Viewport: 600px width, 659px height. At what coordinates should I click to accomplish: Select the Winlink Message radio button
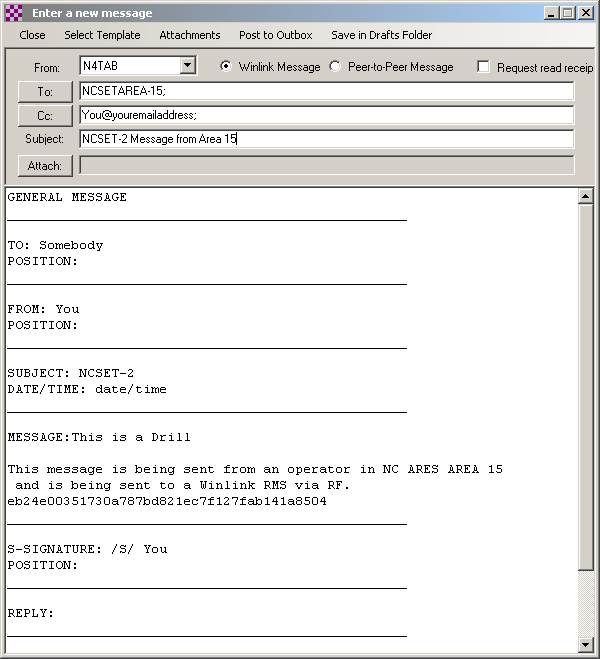click(x=226, y=66)
